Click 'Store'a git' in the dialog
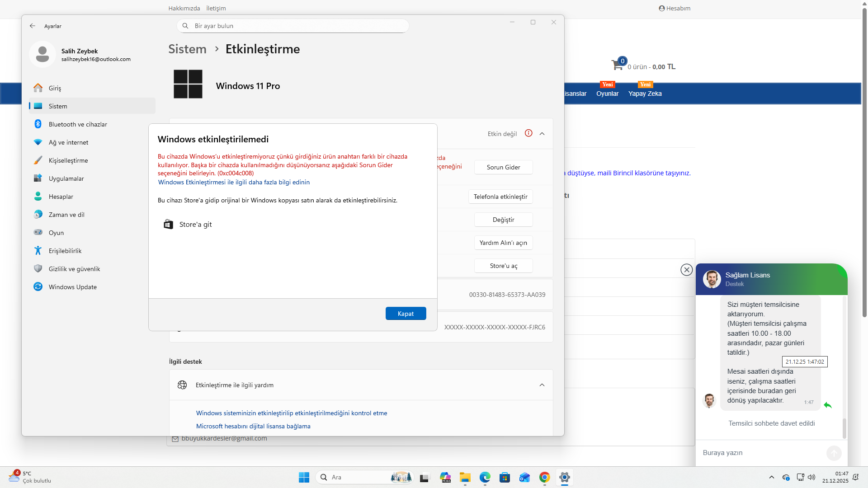 pos(188,225)
